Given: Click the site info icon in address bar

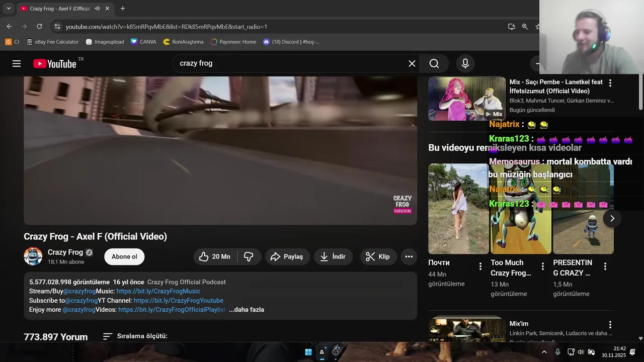Looking at the screenshot, I should pos(57,26).
